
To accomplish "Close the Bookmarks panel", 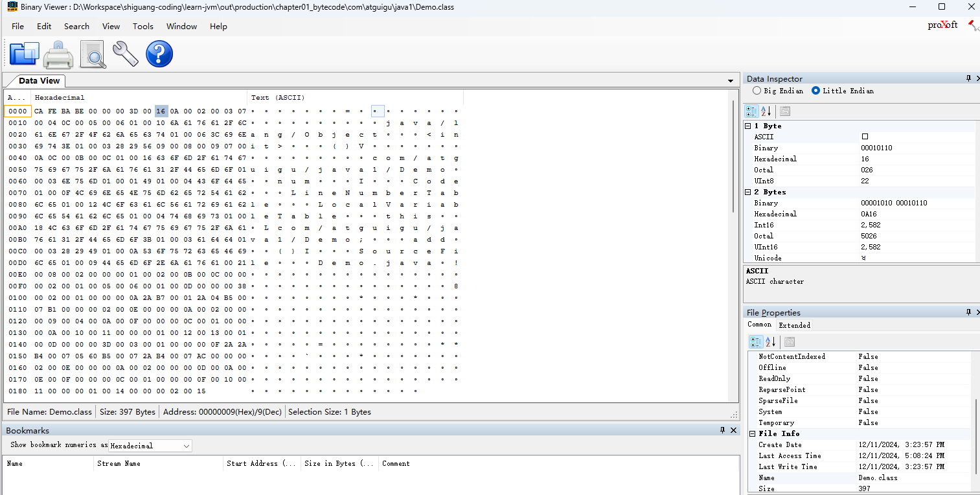I will pyautogui.click(x=734, y=430).
